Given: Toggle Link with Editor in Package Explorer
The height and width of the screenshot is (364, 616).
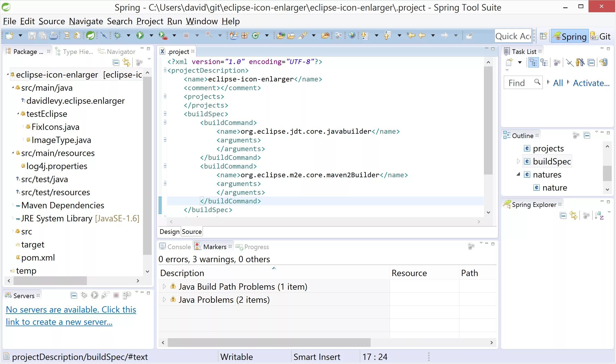Looking at the screenshot, I should tap(126, 63).
